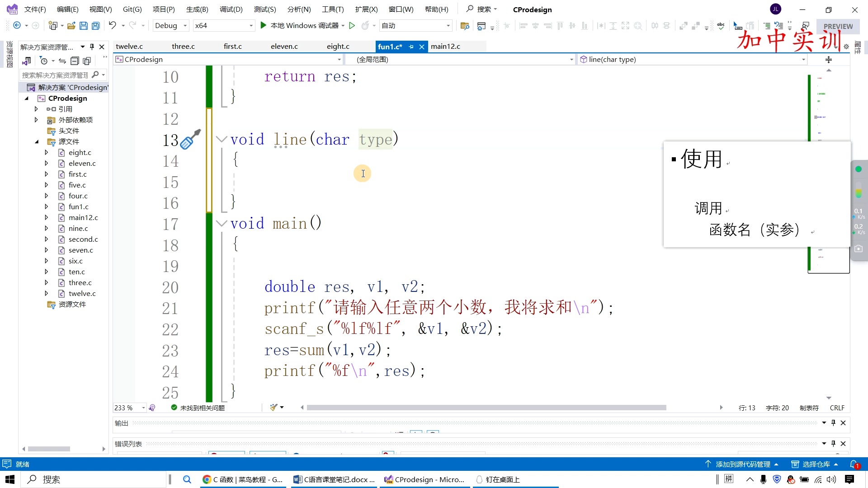Viewport: 868px width, 488px height.
Task: Toggle breakpoint on line 13
Action: coord(119,139)
